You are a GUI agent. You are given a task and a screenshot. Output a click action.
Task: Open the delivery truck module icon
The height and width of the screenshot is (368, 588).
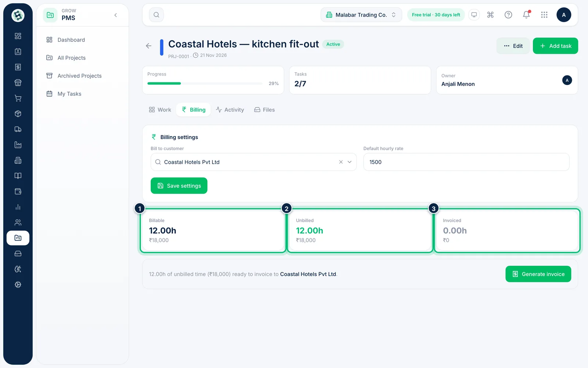point(18,129)
